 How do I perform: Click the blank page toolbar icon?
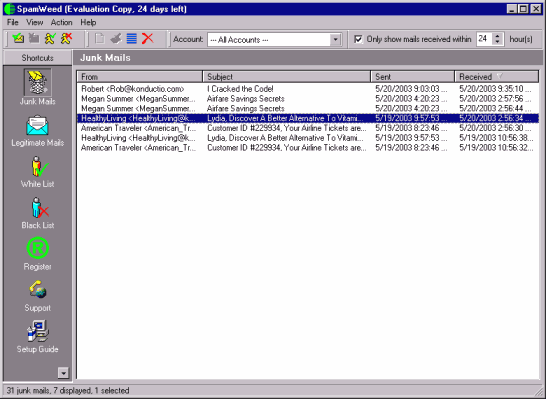click(100, 38)
